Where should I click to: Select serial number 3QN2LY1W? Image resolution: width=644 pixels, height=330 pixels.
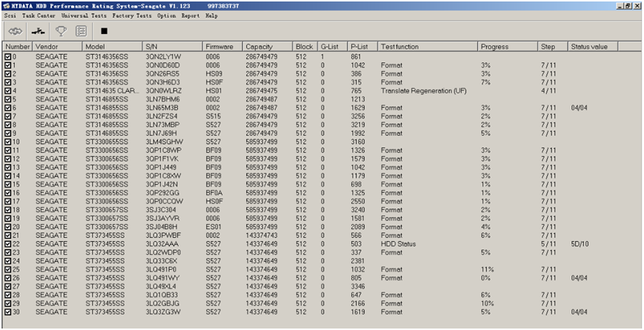click(163, 56)
